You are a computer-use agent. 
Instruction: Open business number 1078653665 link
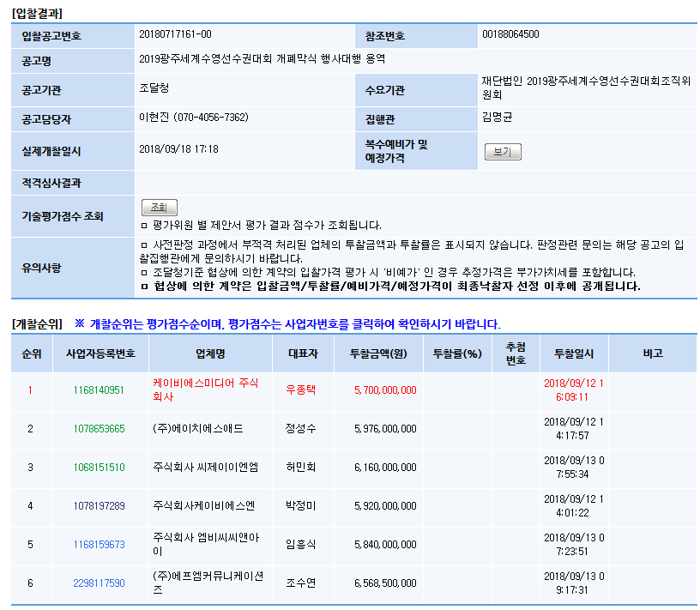click(100, 429)
